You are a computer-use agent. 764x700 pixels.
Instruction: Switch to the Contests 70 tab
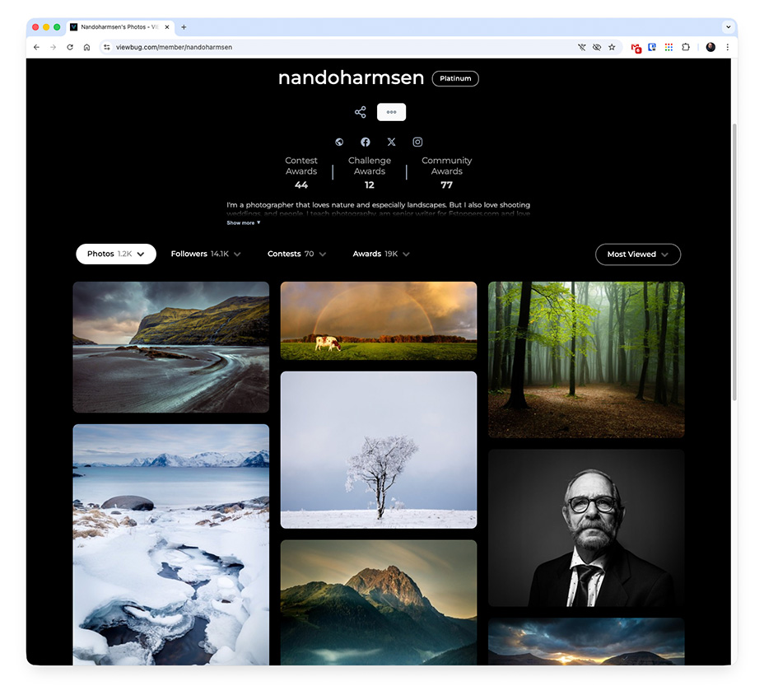(x=296, y=254)
